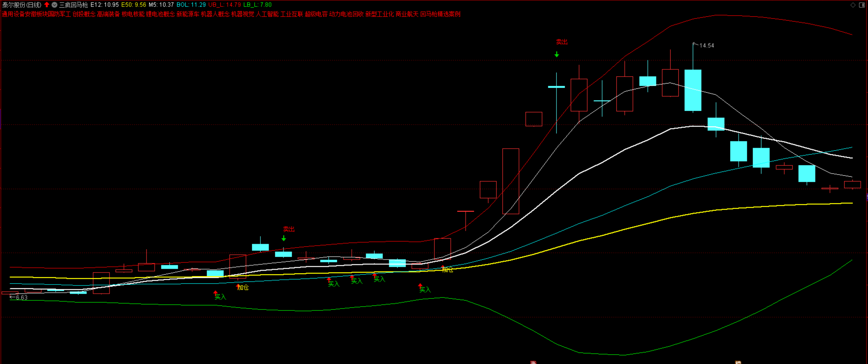This screenshot has width=868, height=364.
Task: Open the 人工智能 concept tag
Action: [x=267, y=14]
